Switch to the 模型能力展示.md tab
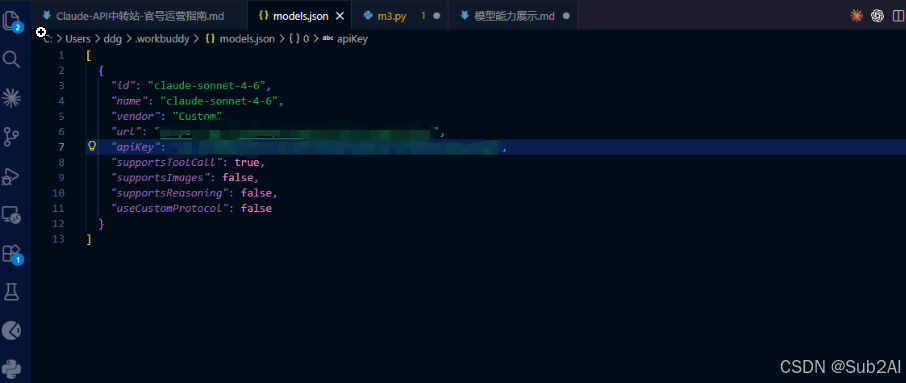Screen dimensions: 906x383 pyautogui.click(x=513, y=16)
